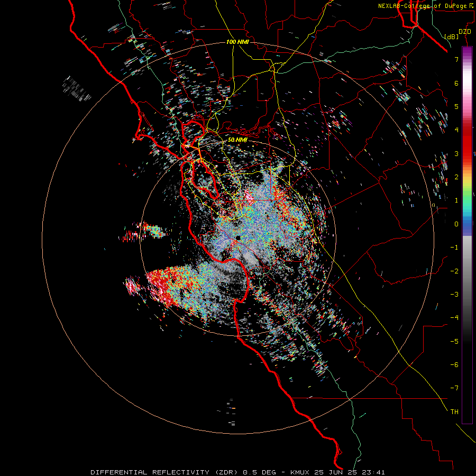
Task: Click the 0 dB blue section of the color scale
Action: (467, 224)
